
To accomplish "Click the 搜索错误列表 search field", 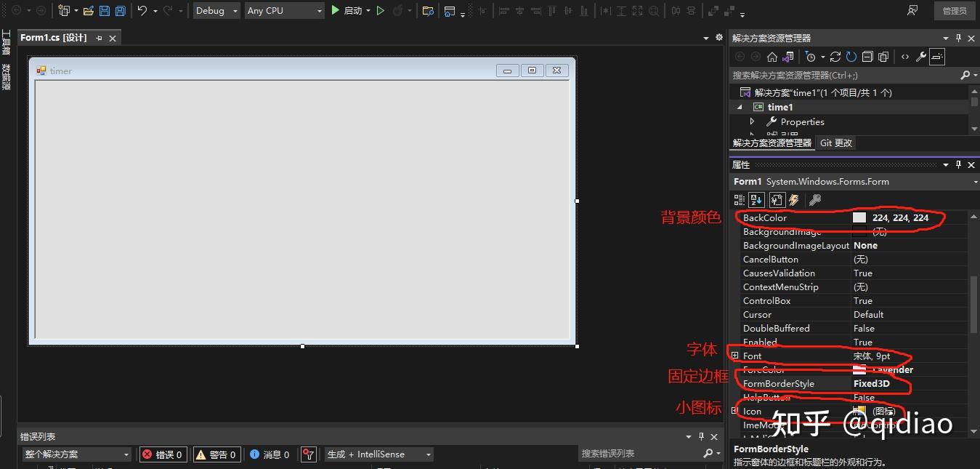I will (639, 454).
